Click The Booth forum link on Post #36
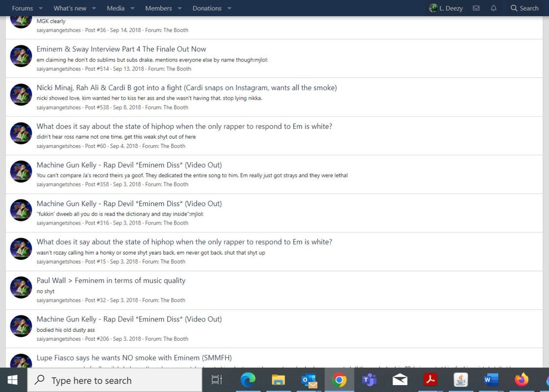This screenshot has width=549, height=392. coord(176,30)
